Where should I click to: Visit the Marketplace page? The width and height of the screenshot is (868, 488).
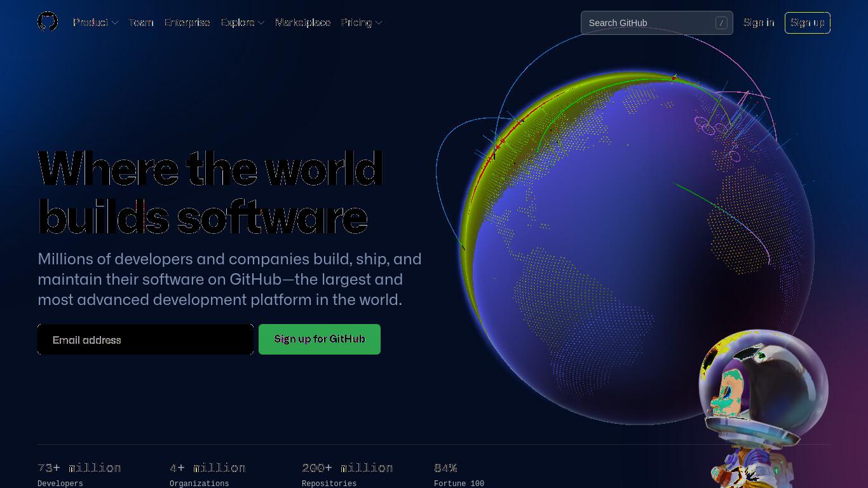(x=302, y=22)
